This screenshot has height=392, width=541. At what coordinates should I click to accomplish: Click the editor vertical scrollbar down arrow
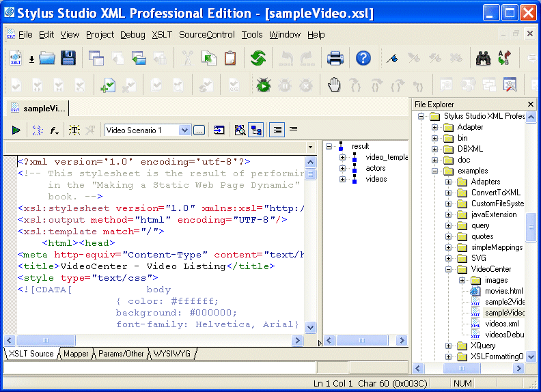[311, 328]
